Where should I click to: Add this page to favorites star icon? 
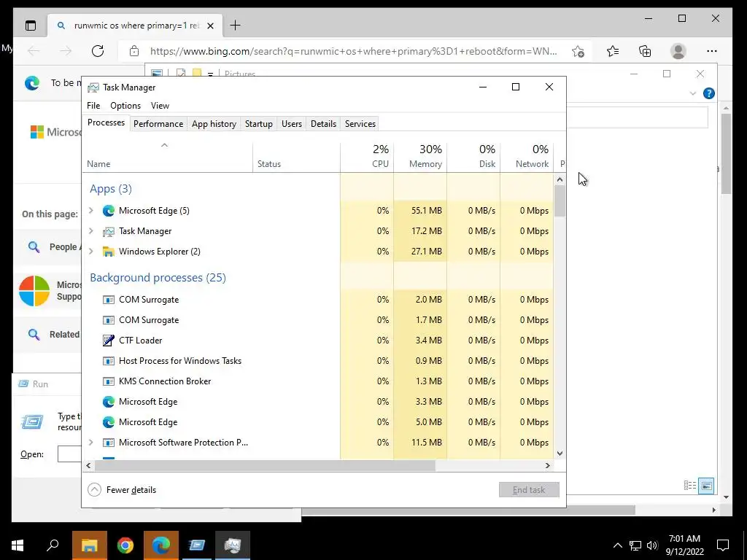[578, 51]
